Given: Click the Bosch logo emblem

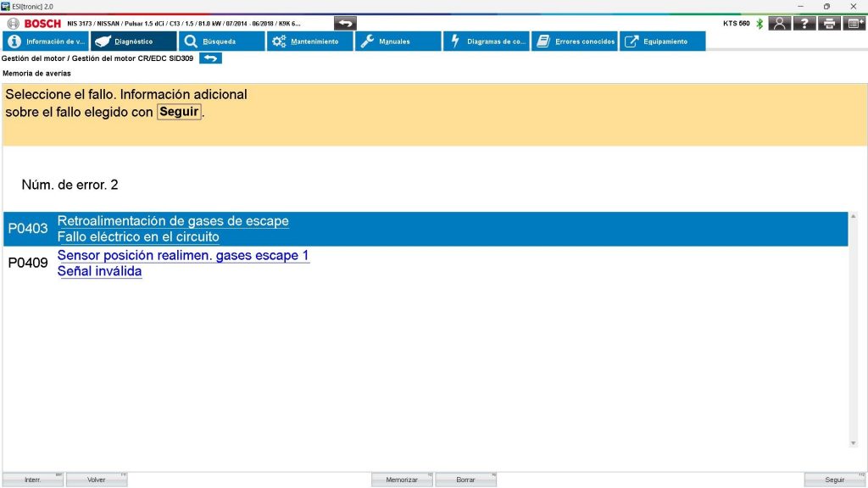Looking at the screenshot, I should [x=14, y=23].
